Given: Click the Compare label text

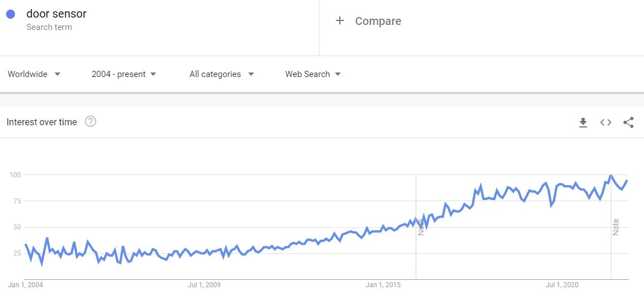Looking at the screenshot, I should click(378, 21).
